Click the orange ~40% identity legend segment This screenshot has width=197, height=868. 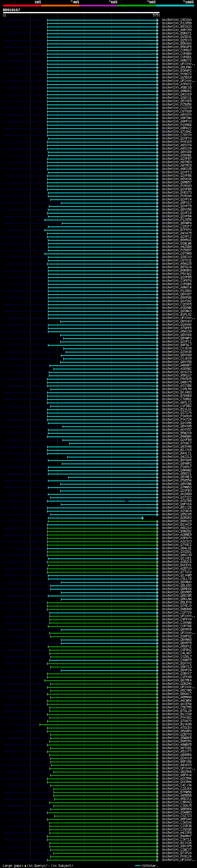pyautogui.click(x=60, y=6)
